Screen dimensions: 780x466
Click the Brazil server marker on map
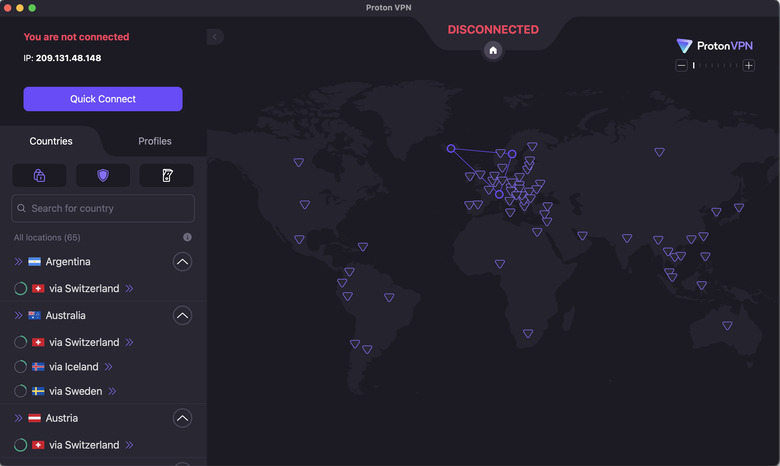point(389,297)
